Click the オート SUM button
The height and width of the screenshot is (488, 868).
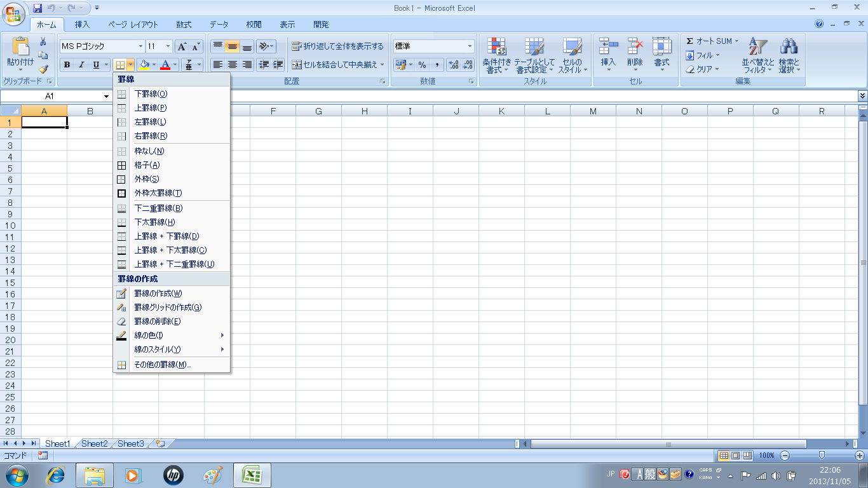(x=709, y=41)
